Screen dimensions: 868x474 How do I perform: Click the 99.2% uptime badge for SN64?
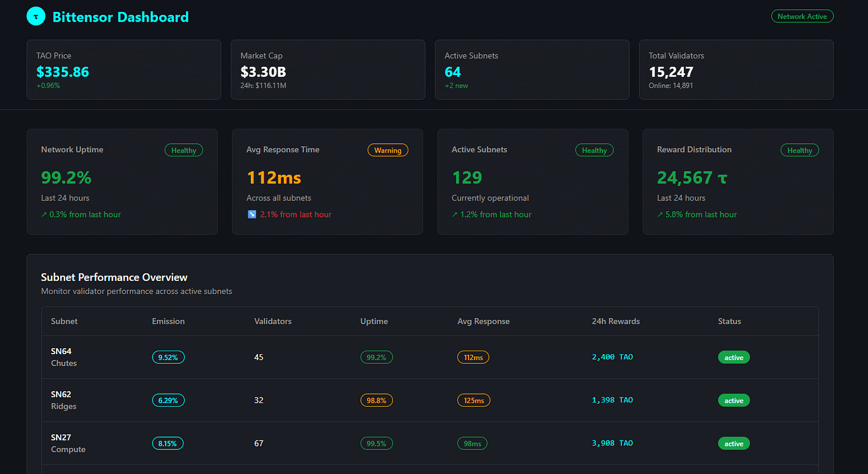coord(377,357)
